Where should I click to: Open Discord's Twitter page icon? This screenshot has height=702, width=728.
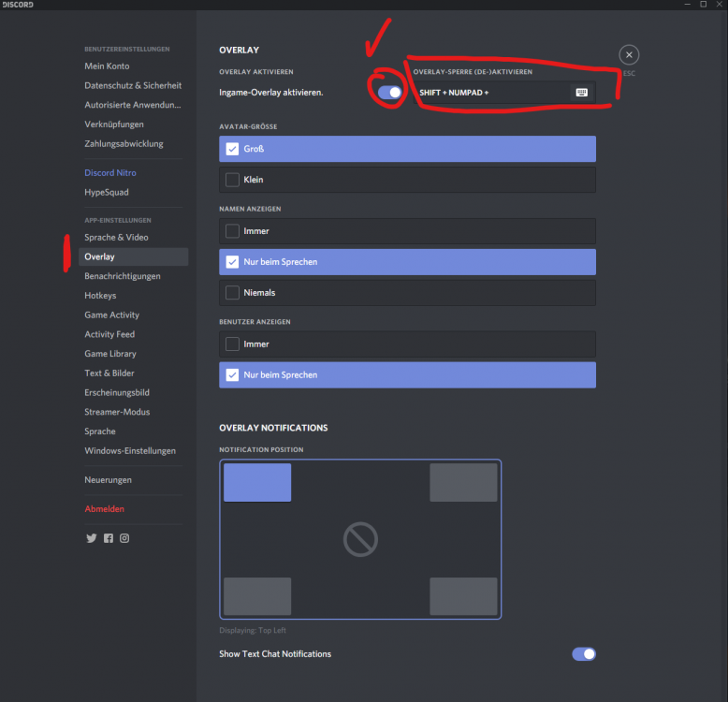pyautogui.click(x=92, y=538)
